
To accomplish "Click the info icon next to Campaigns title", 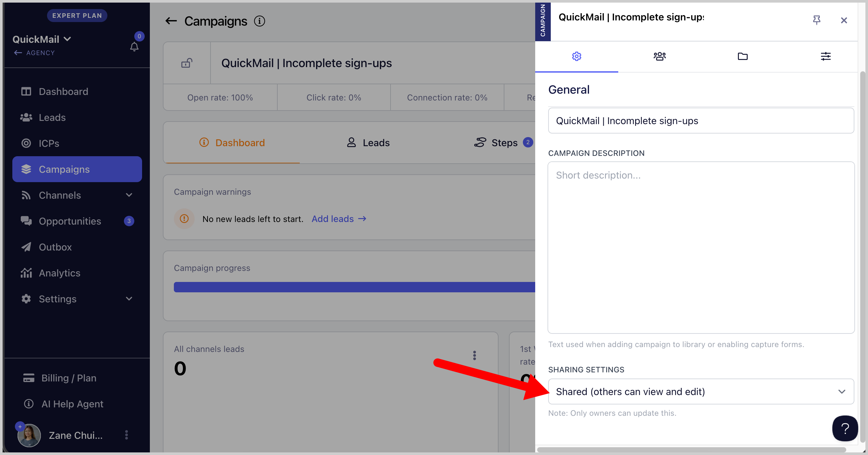I will (x=259, y=21).
